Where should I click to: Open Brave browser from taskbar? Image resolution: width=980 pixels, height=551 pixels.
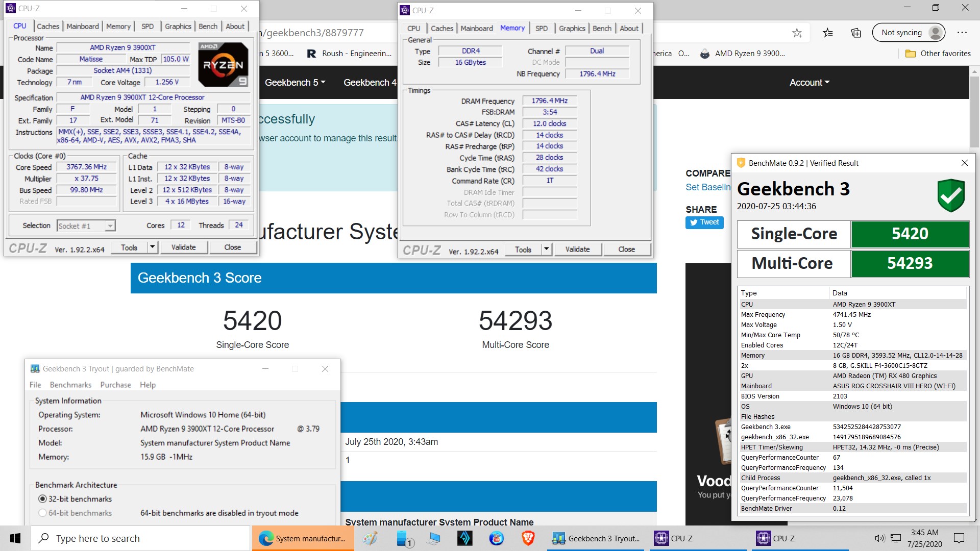click(528, 538)
